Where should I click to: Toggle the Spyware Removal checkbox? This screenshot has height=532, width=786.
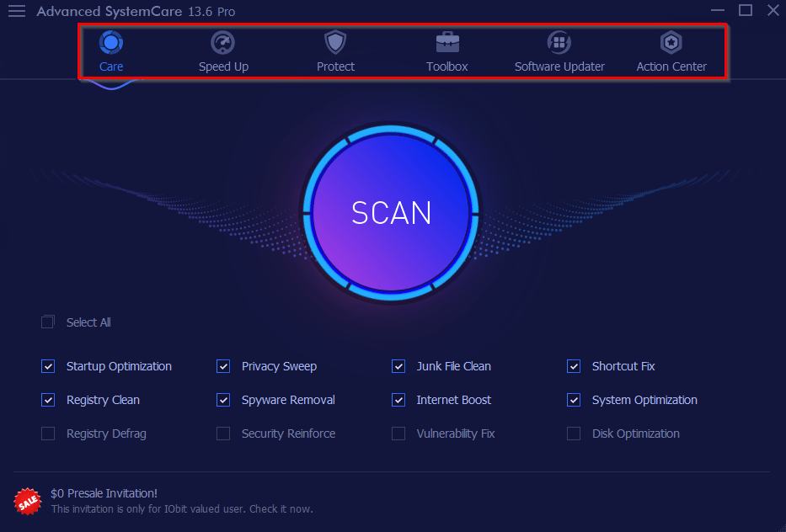[223, 400]
